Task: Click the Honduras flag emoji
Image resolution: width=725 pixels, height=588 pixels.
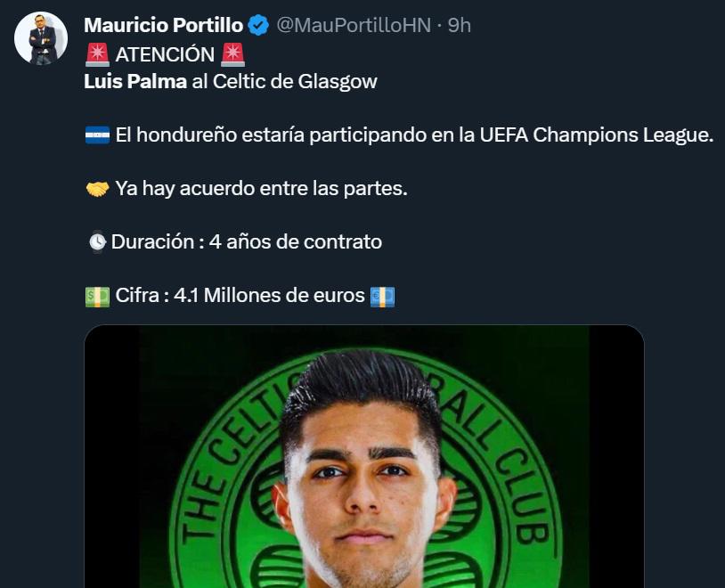Action: coord(95,134)
